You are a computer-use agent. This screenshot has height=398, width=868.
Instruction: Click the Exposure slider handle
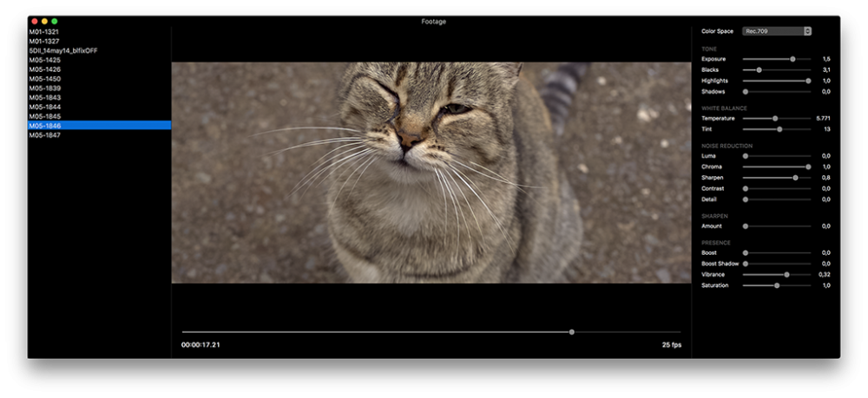coord(792,59)
